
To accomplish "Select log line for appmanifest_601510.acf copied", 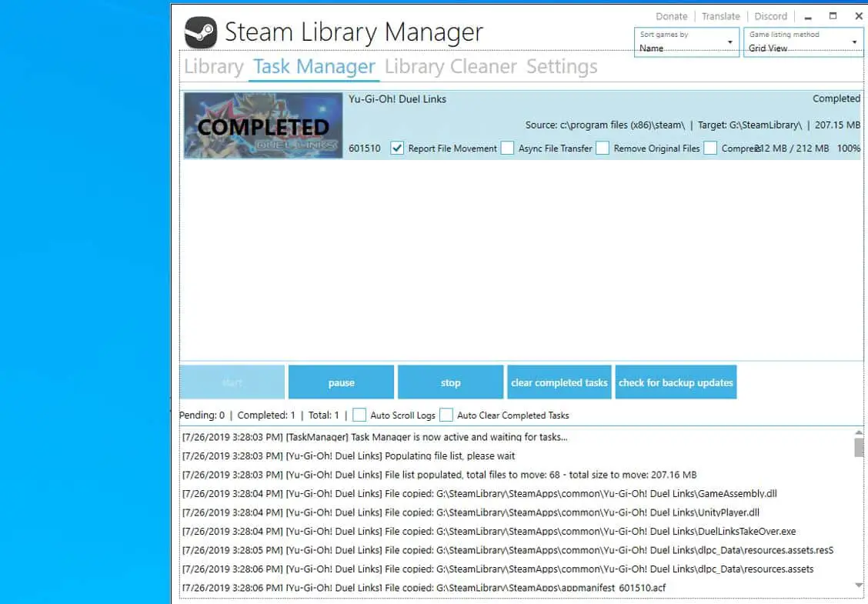I will click(x=424, y=587).
